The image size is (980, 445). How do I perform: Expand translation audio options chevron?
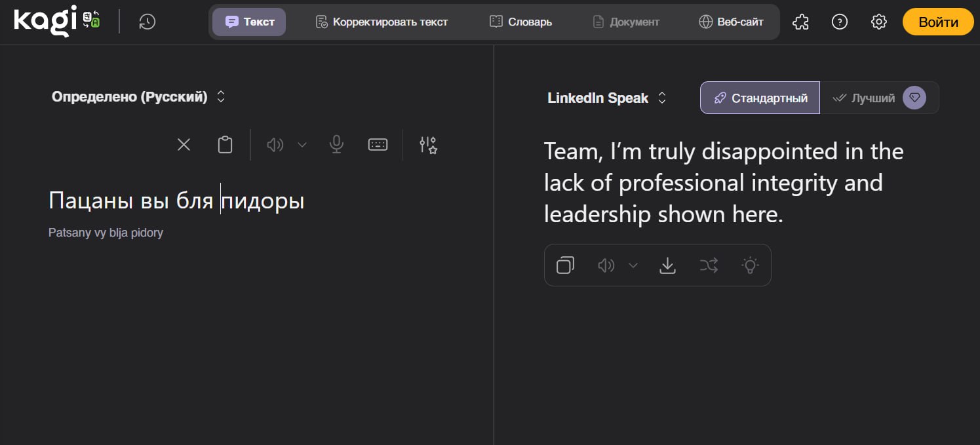(x=633, y=265)
